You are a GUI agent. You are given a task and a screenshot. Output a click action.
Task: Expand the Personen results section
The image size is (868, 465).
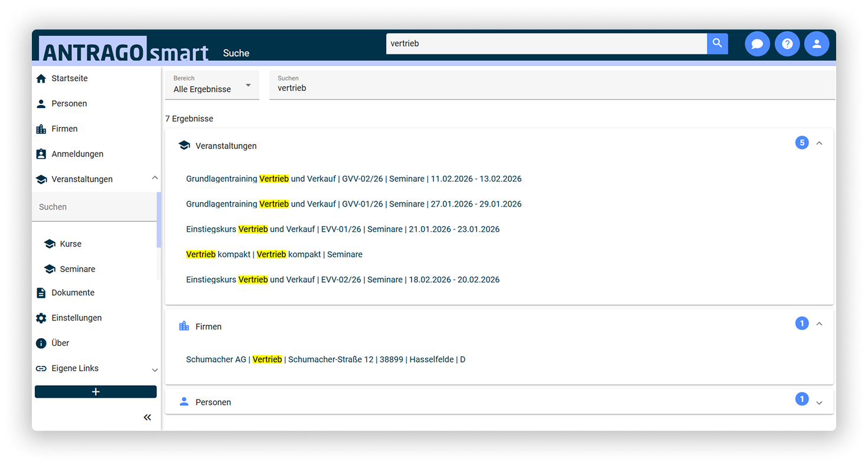[x=819, y=402]
